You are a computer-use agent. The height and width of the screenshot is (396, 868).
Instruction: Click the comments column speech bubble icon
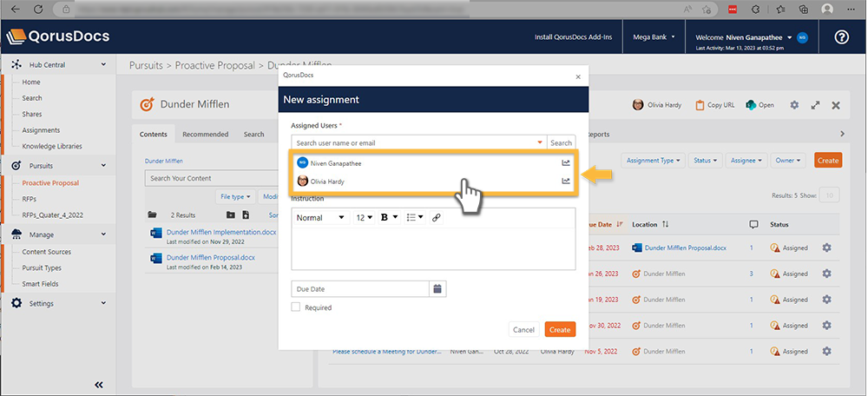point(753,224)
